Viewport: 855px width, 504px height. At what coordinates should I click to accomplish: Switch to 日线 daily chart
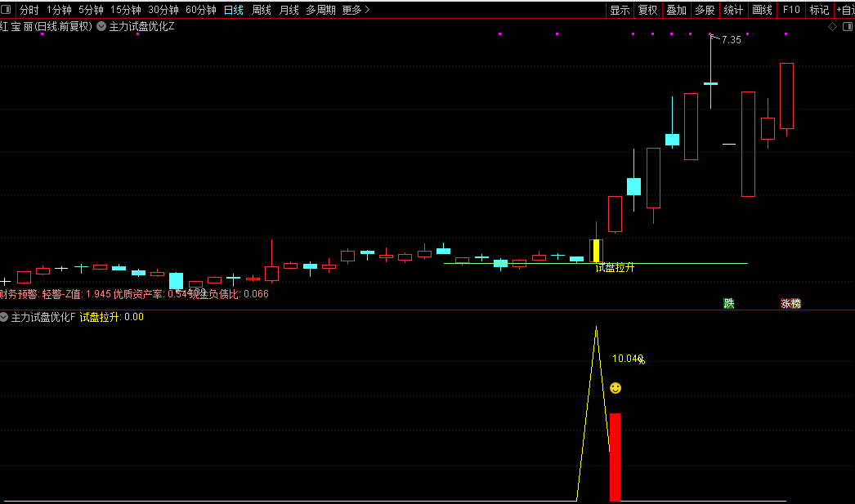234,10
